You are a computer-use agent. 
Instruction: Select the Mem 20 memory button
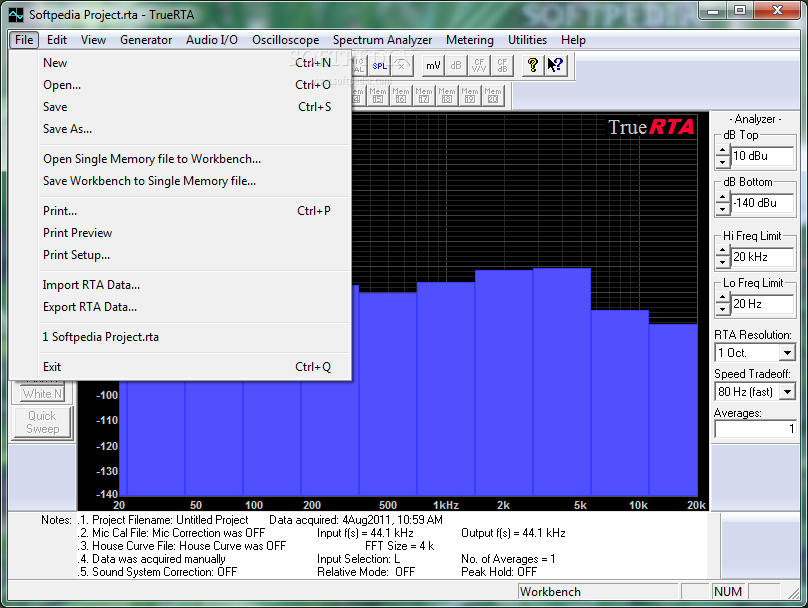[493, 95]
